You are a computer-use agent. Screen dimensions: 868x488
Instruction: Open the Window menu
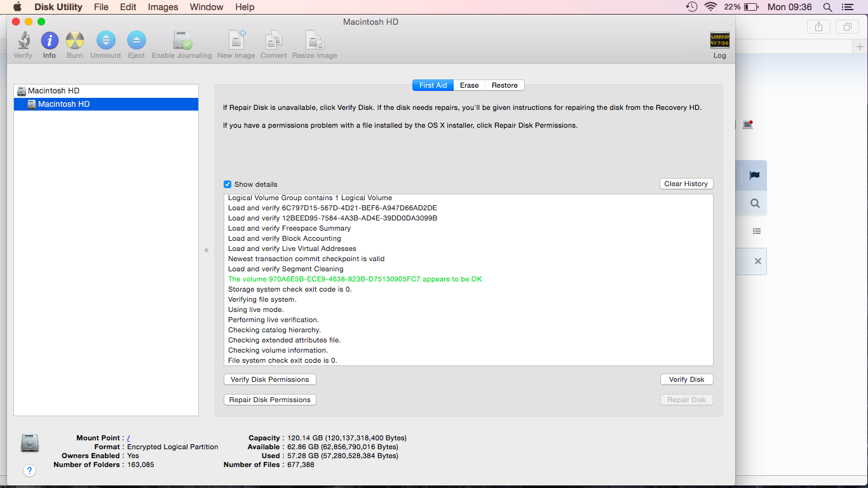[207, 7]
